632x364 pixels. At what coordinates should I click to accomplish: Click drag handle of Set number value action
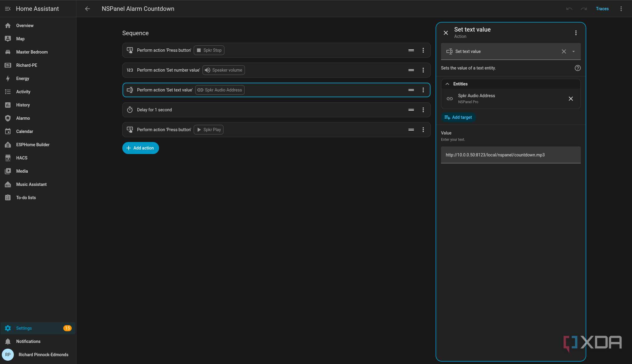(x=411, y=70)
